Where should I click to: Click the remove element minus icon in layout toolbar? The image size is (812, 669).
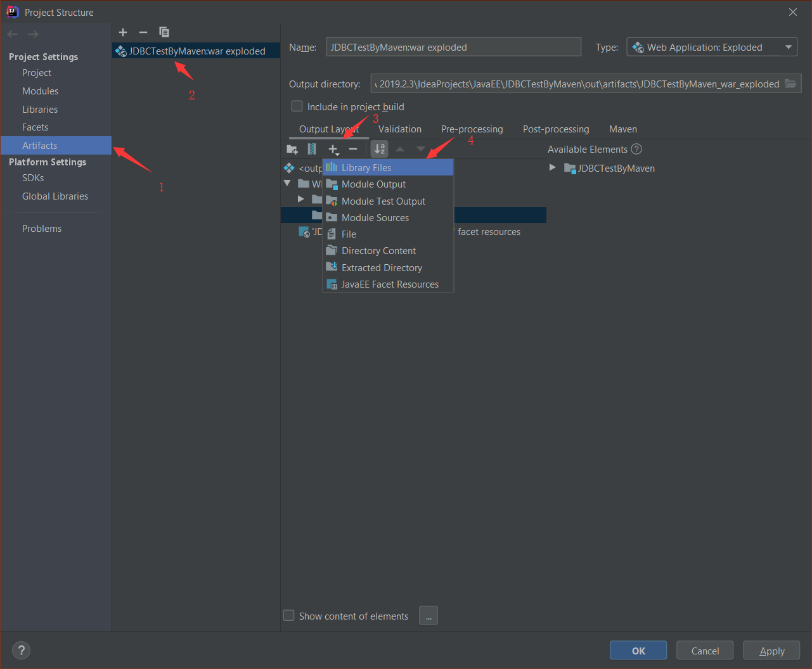click(x=353, y=149)
